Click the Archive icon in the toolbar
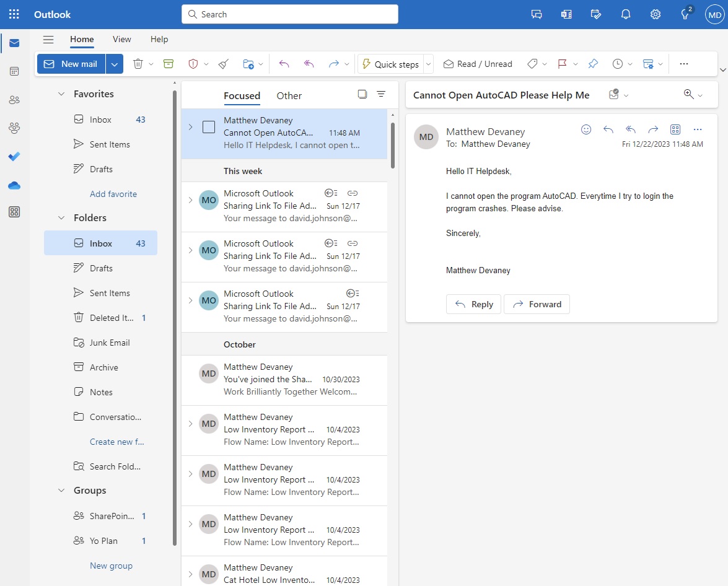This screenshot has width=728, height=586. (168, 63)
